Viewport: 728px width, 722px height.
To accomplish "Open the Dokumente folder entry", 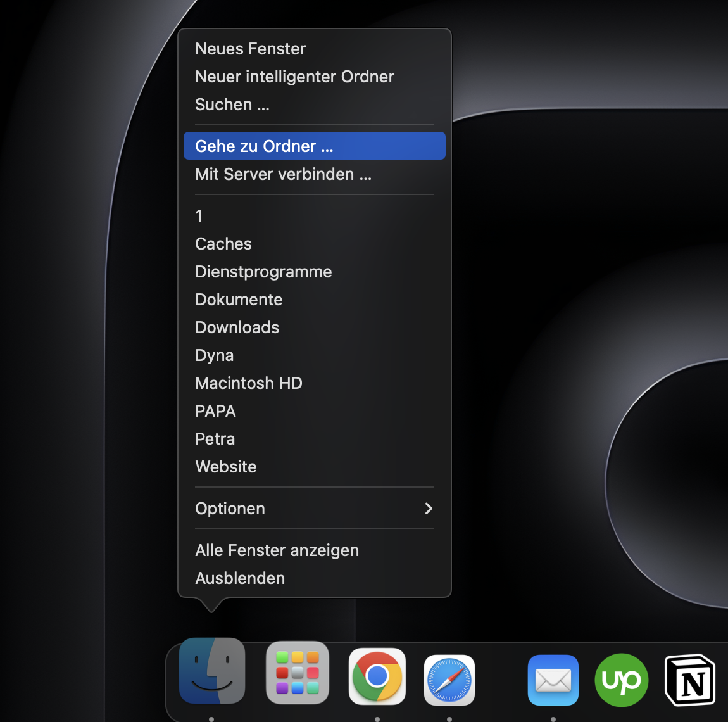I will tap(239, 299).
